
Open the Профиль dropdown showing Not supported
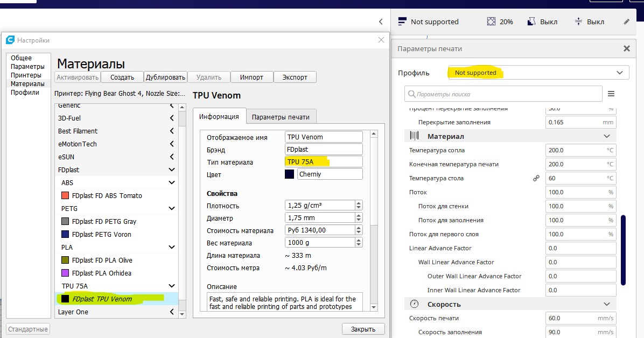pyautogui.click(x=538, y=73)
